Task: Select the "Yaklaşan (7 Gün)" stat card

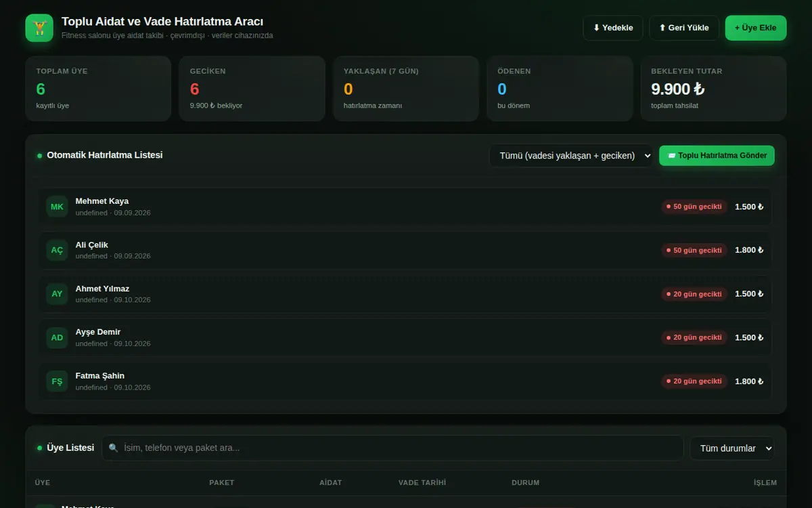Action: pos(406,89)
